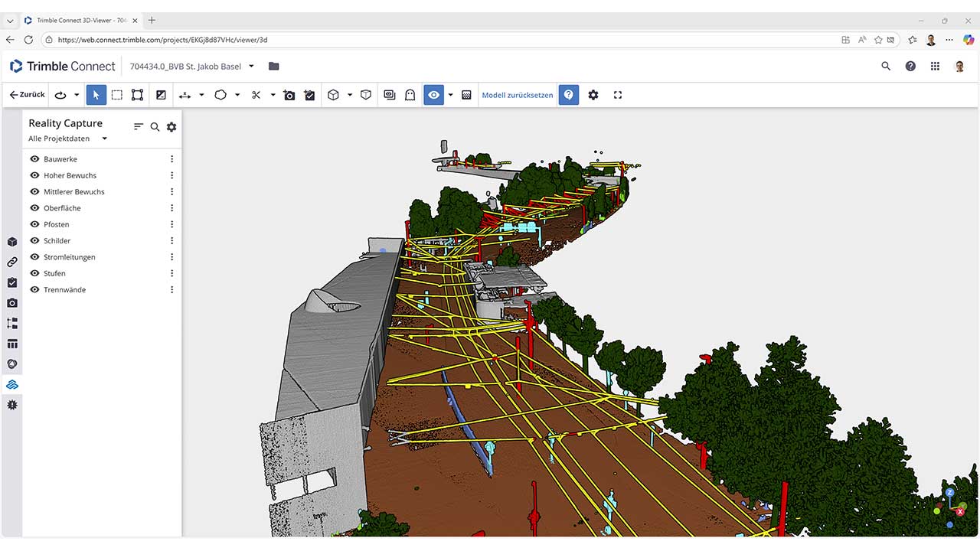This screenshot has width=980, height=551.
Task: Open the sort icon in Reality Capture panel
Action: pos(139,127)
